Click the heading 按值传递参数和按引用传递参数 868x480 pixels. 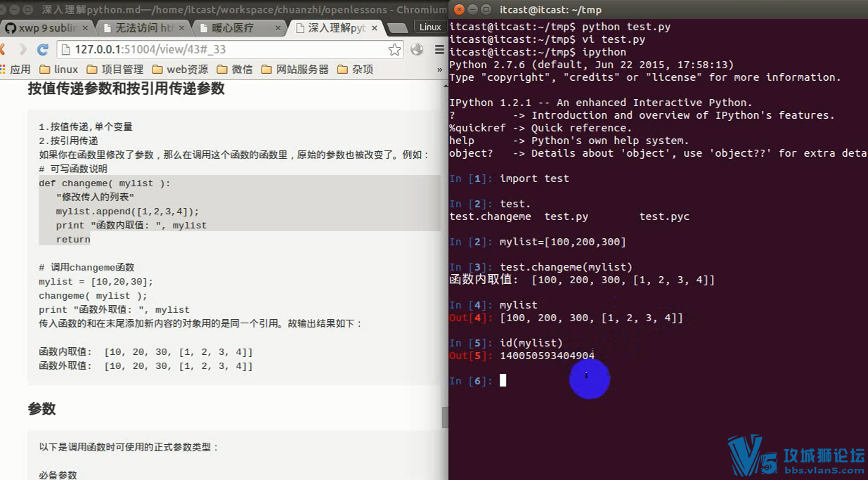[126, 89]
